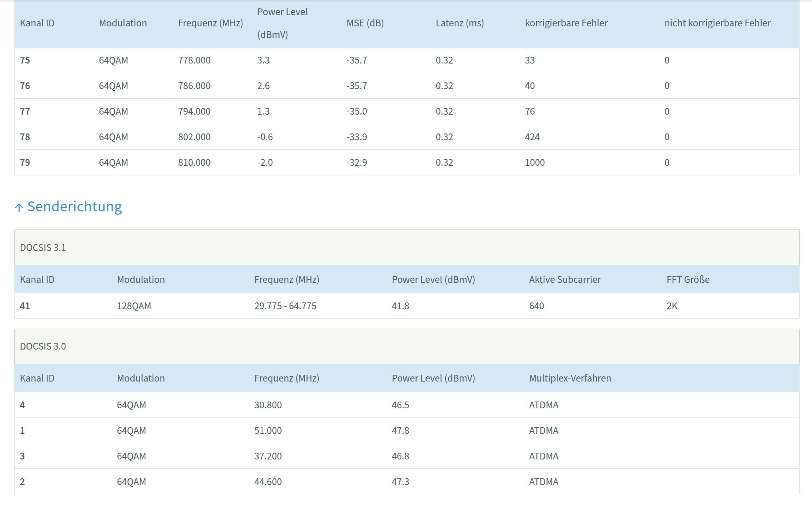Click the ATDMA cell for channel 2
The height and width of the screenshot is (509, 812).
pos(543,482)
